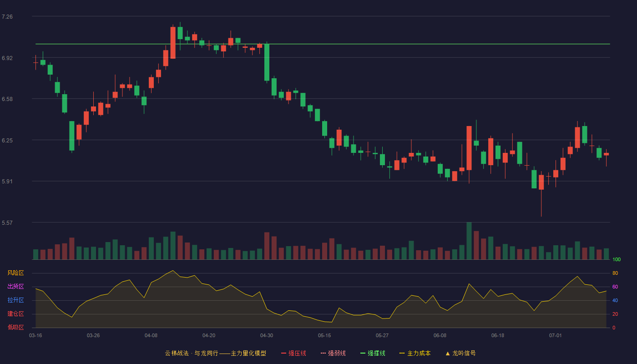Click the 80 indicator scale label

615,273
